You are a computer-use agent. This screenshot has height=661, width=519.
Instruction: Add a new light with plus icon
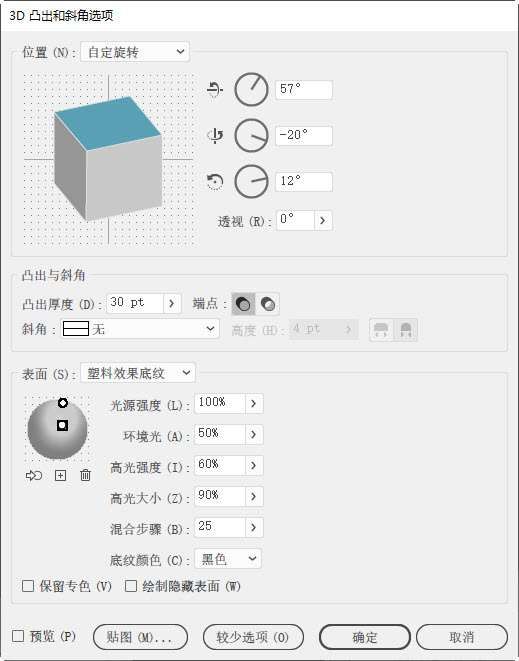click(x=60, y=476)
